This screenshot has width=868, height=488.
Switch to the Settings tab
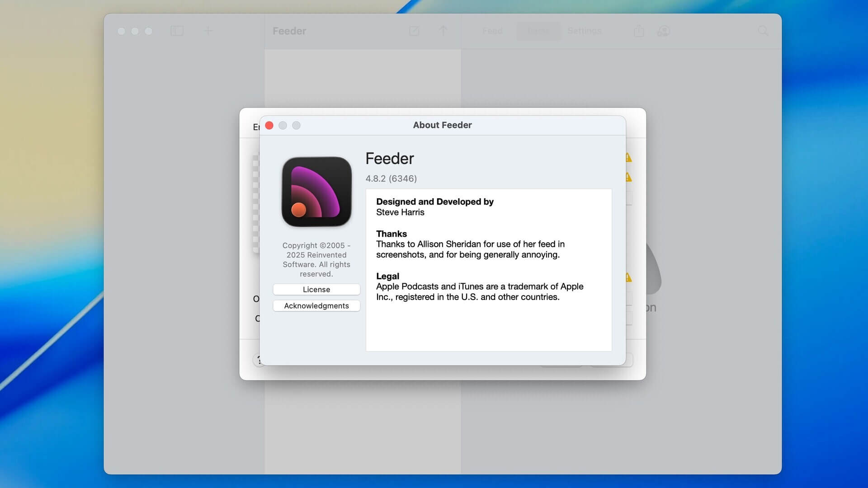[584, 31]
